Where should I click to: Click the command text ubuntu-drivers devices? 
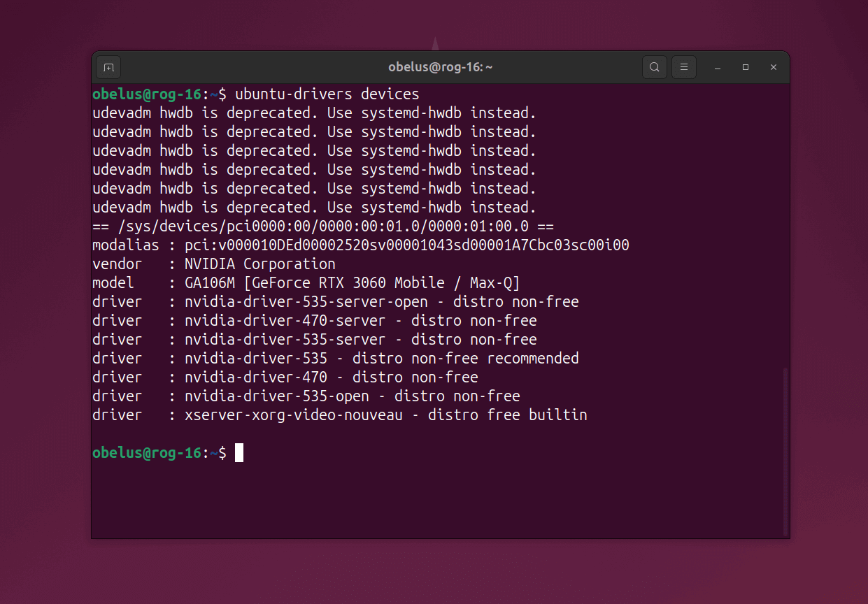(x=327, y=94)
